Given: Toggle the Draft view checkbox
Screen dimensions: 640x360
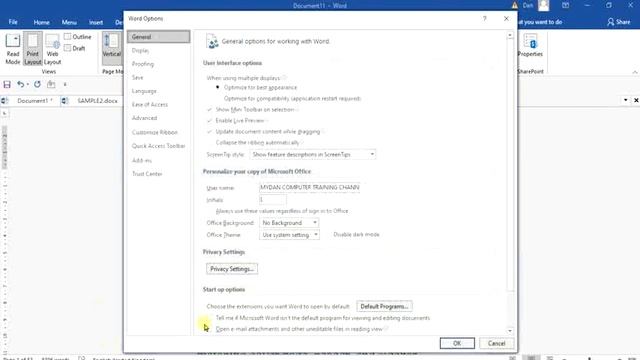Looking at the screenshot, I should [x=68, y=48].
